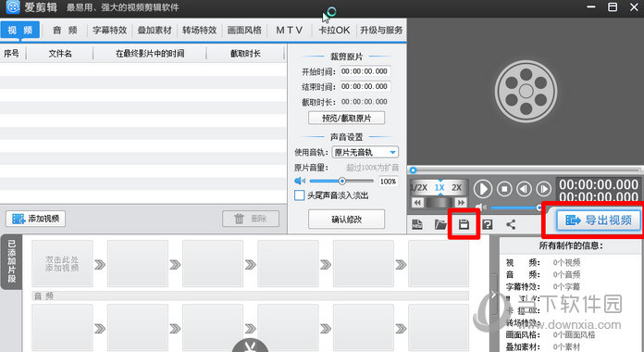Switch to the 音频 tab
The width and height of the screenshot is (644, 352).
[x=65, y=30]
